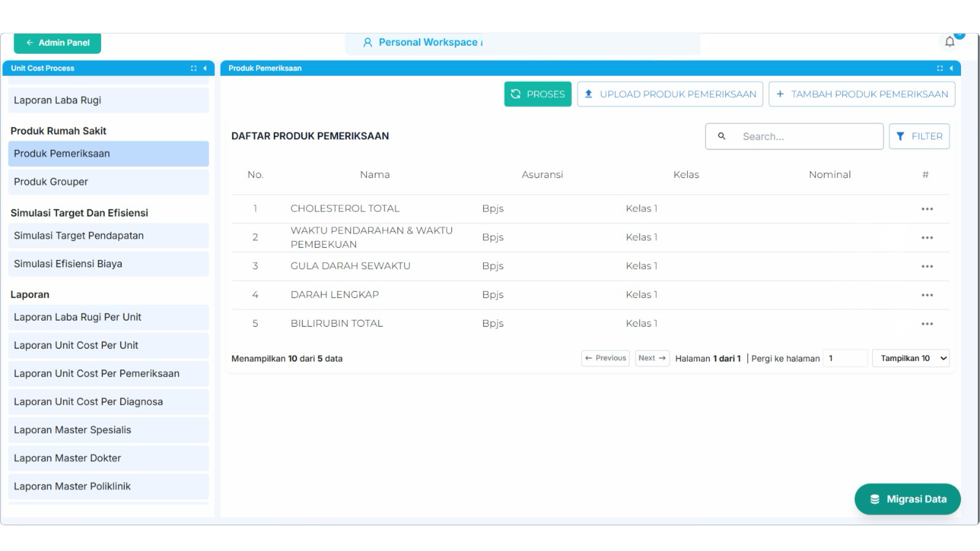Click TAMBAH PRODUK PEMERIKSAAN button

click(x=862, y=94)
